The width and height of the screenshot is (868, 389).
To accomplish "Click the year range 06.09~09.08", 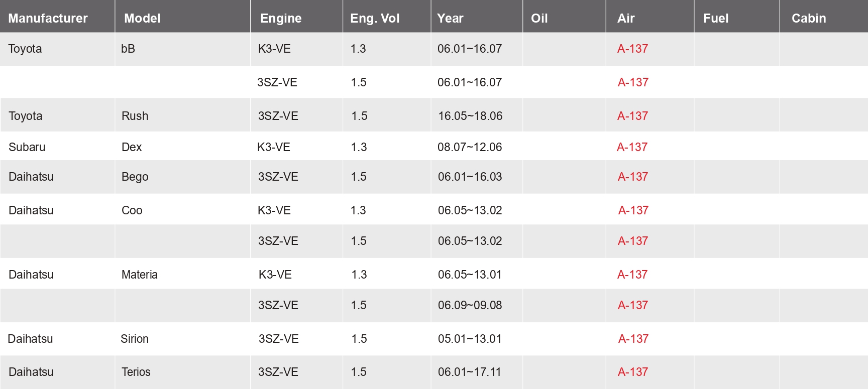I will [470, 305].
